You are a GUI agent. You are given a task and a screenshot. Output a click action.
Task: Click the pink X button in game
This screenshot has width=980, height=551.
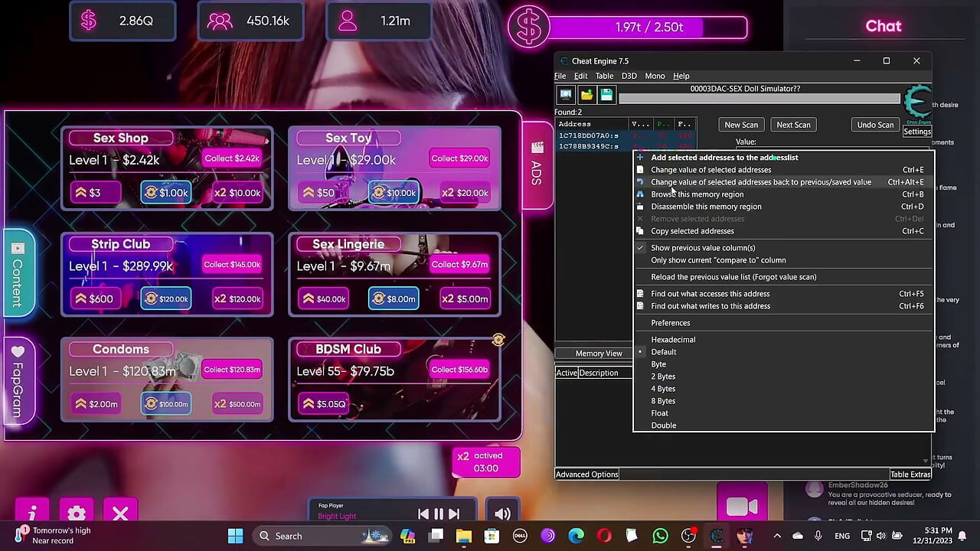tap(120, 514)
